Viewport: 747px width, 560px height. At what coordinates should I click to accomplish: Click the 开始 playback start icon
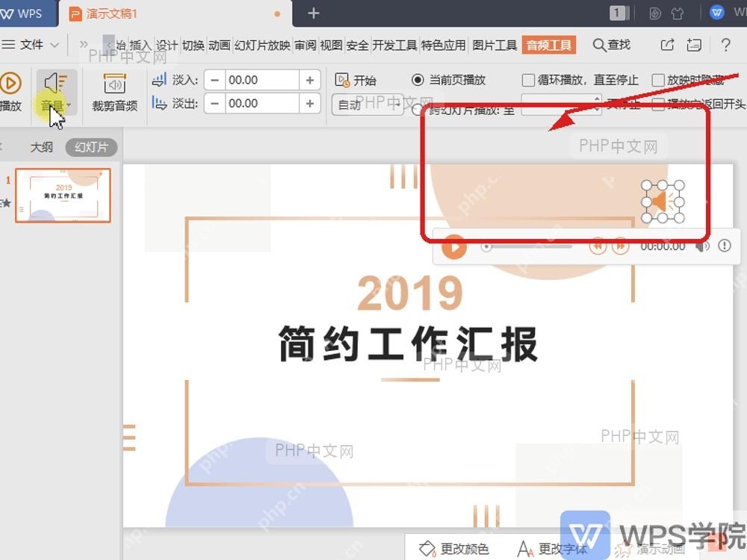click(x=341, y=80)
